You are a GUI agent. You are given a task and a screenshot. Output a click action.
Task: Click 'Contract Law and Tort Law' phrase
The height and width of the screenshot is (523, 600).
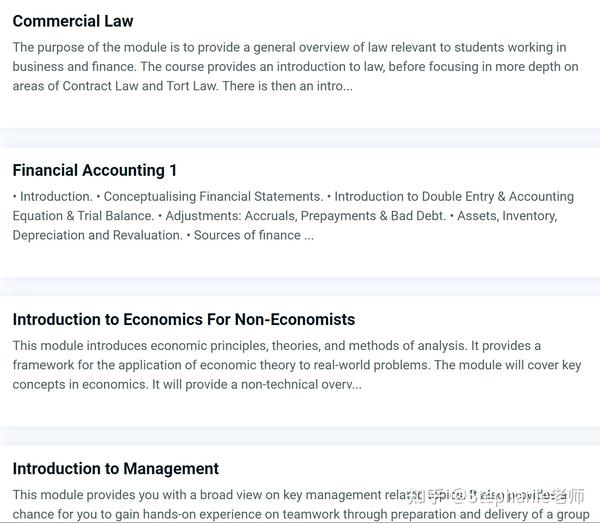139,86
